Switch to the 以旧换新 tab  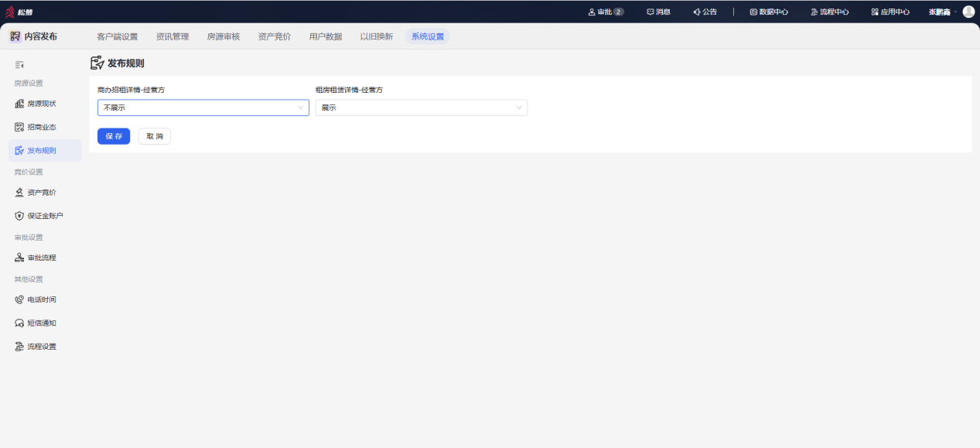(377, 36)
